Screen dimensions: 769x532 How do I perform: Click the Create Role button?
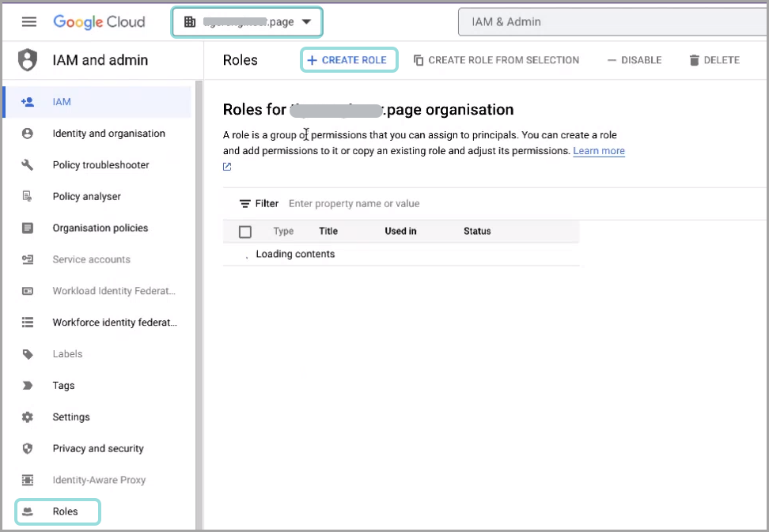coord(348,60)
